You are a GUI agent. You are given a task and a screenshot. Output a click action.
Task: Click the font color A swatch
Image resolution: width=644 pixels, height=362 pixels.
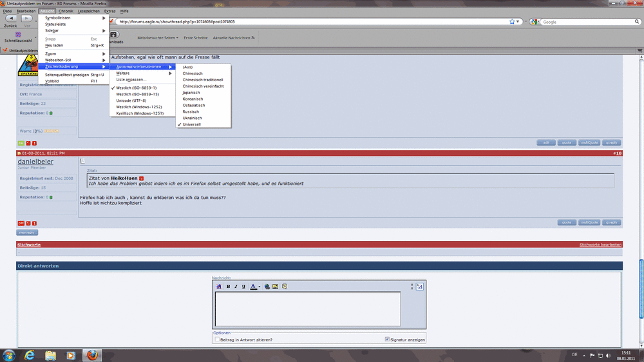pyautogui.click(x=253, y=287)
